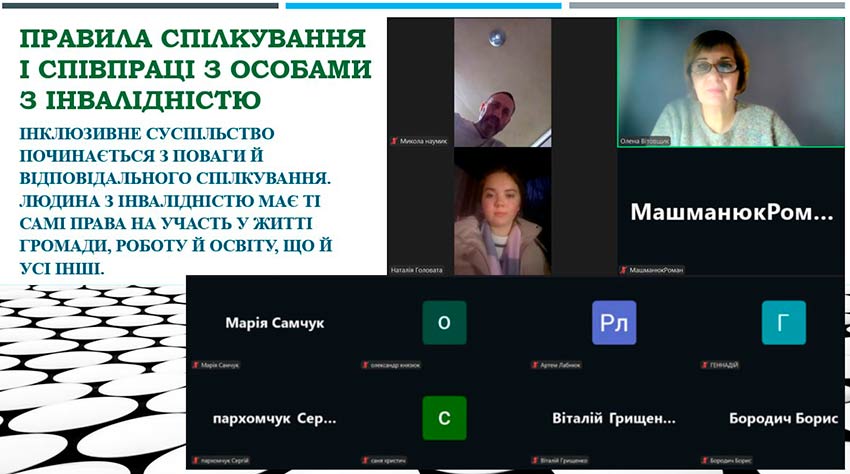The image size is (850, 474).
Task: Click the green "O" avatar of олександр князюк
Action: tap(444, 323)
